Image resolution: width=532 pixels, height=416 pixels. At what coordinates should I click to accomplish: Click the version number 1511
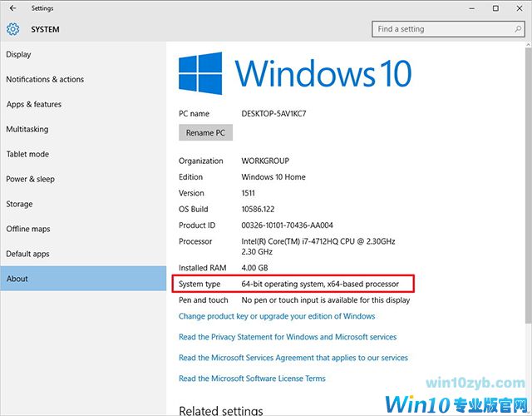248,193
